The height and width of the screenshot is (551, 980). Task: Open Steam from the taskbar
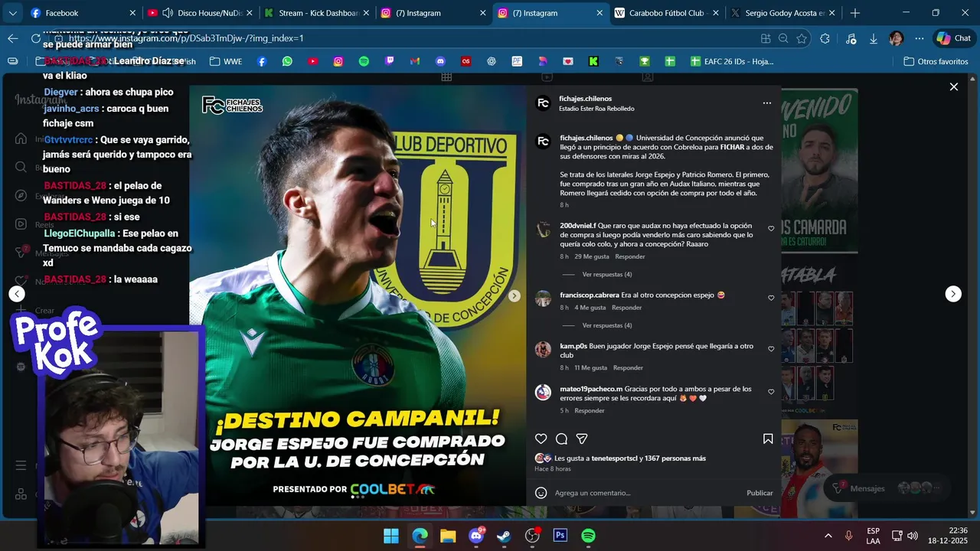pyautogui.click(x=504, y=536)
